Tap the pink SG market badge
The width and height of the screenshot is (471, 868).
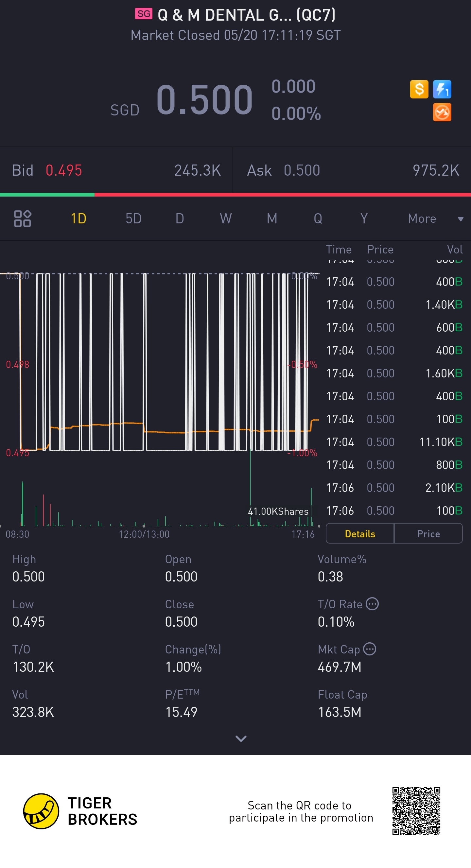tap(144, 14)
